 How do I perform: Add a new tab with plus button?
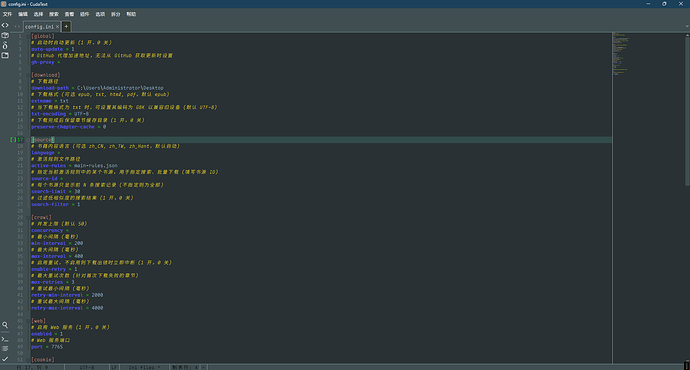66,26
